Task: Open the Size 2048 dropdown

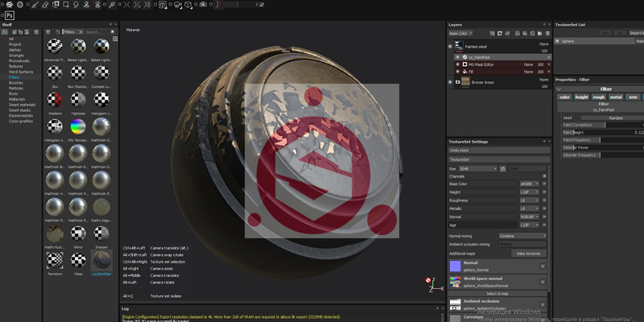Action: (477, 169)
